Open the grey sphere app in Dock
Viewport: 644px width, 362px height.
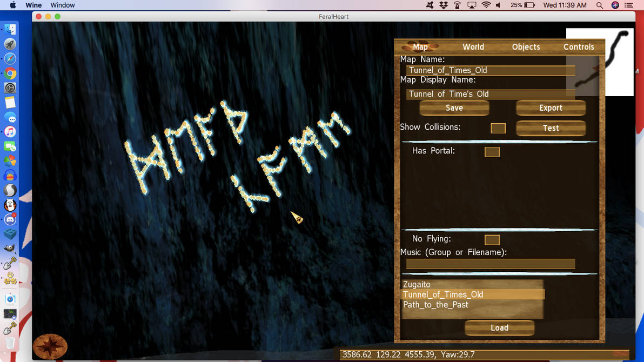tap(10, 190)
